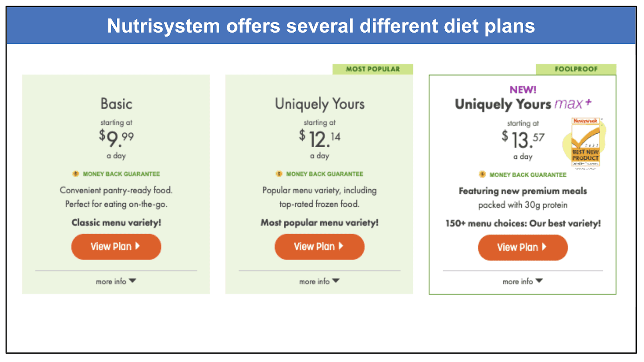Click the arrow inside Uniquely Yours View Plan button
This screenshot has width=644, height=362.
pos(341,247)
